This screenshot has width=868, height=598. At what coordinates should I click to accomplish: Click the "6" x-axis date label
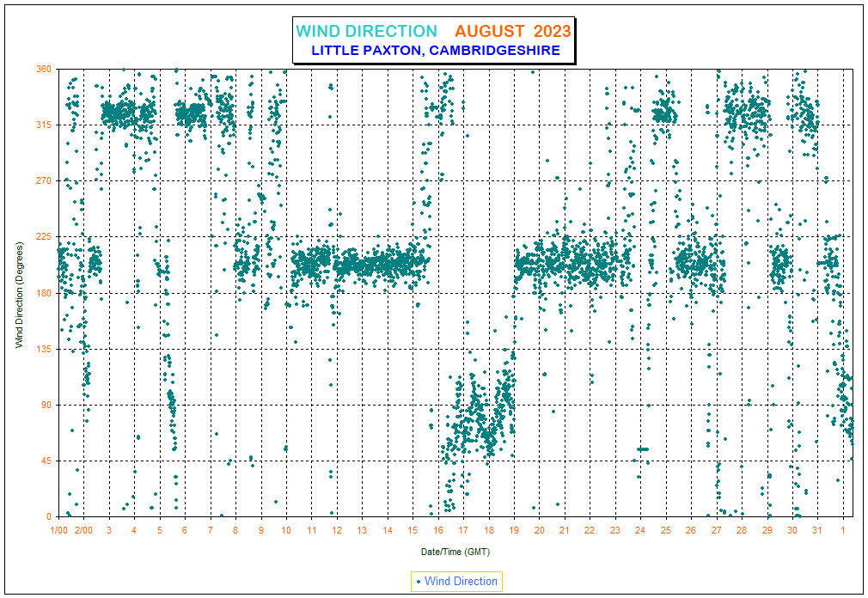tap(185, 530)
